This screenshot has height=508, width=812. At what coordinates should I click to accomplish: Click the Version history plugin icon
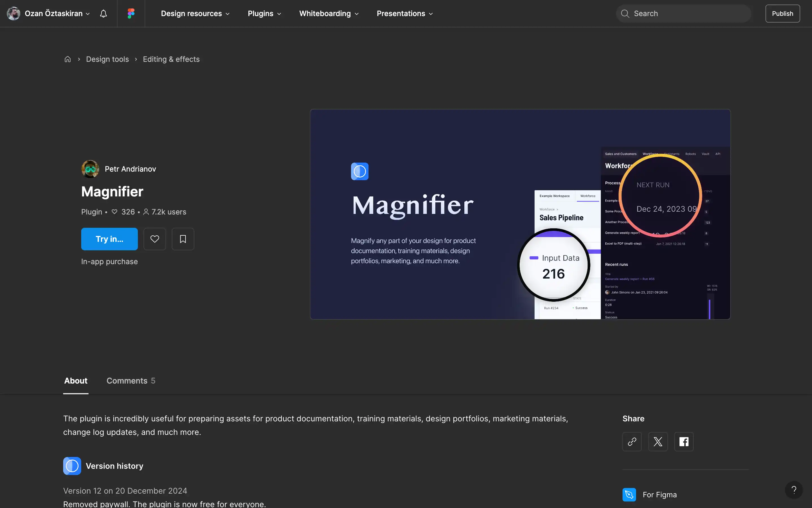click(72, 466)
